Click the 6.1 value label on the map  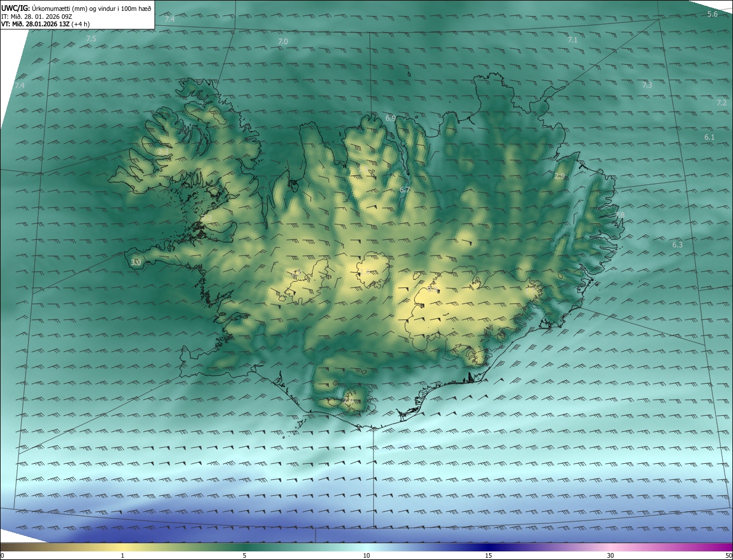point(710,137)
